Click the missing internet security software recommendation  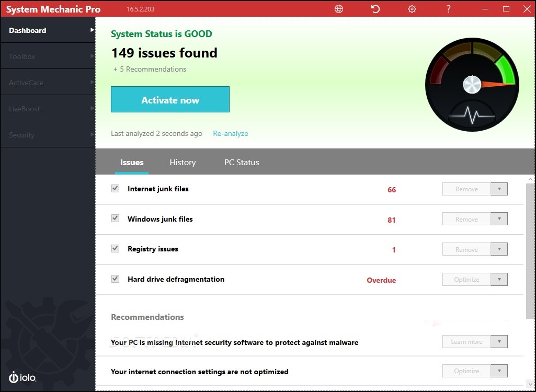click(x=234, y=342)
